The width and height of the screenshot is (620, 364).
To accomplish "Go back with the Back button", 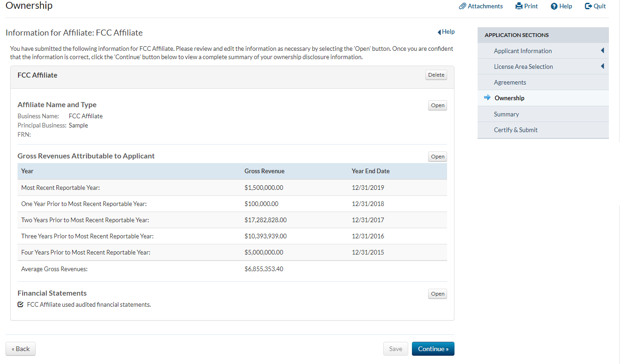I will pos(20,349).
